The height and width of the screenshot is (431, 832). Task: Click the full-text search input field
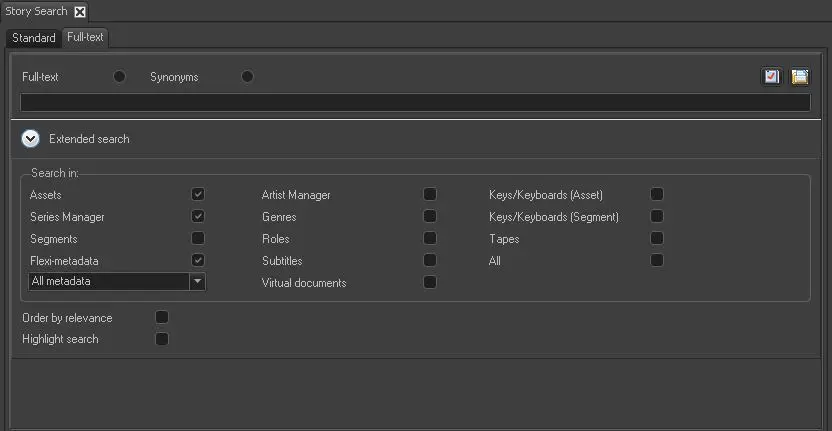pyautogui.click(x=415, y=102)
